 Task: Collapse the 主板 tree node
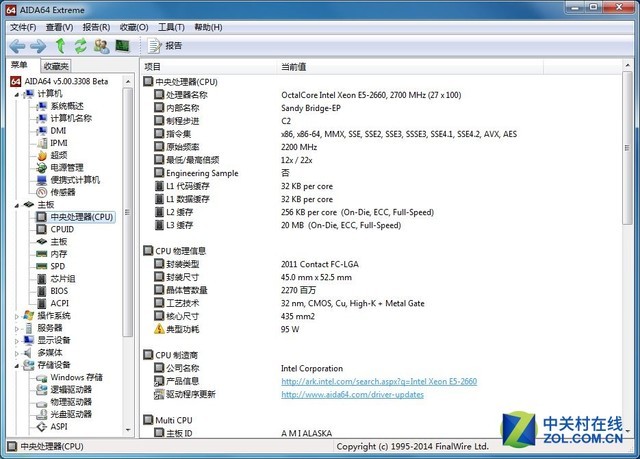tap(17, 205)
